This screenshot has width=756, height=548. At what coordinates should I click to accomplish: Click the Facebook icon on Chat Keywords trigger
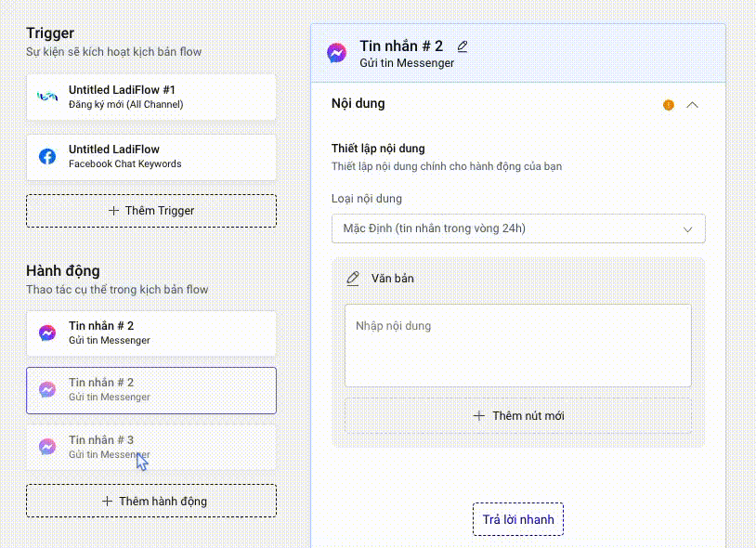(47, 156)
